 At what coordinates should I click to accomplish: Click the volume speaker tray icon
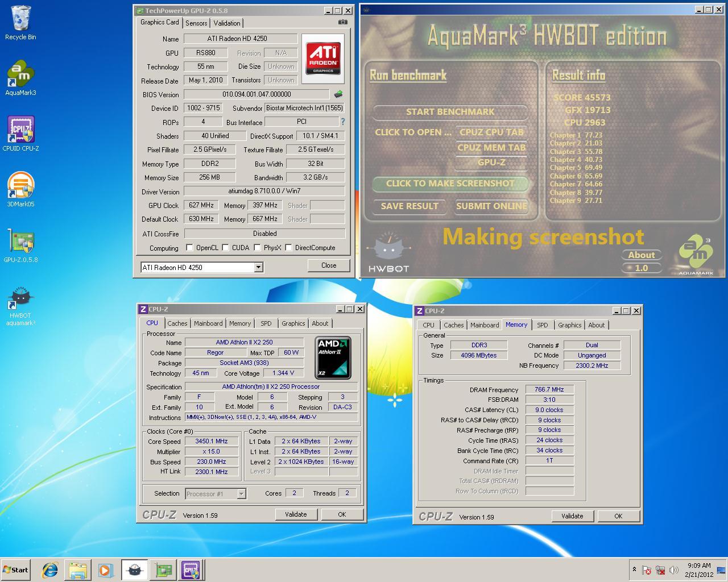[x=675, y=570]
